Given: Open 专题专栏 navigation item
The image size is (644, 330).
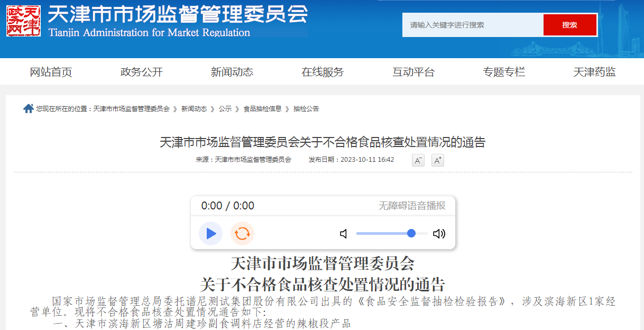Looking at the screenshot, I should click(x=504, y=72).
